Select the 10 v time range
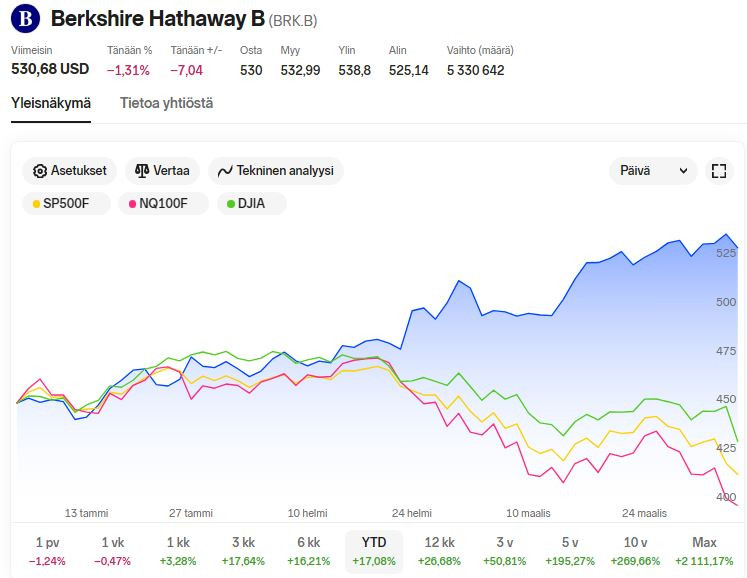Viewport: 747px width, 578px height. (x=636, y=551)
